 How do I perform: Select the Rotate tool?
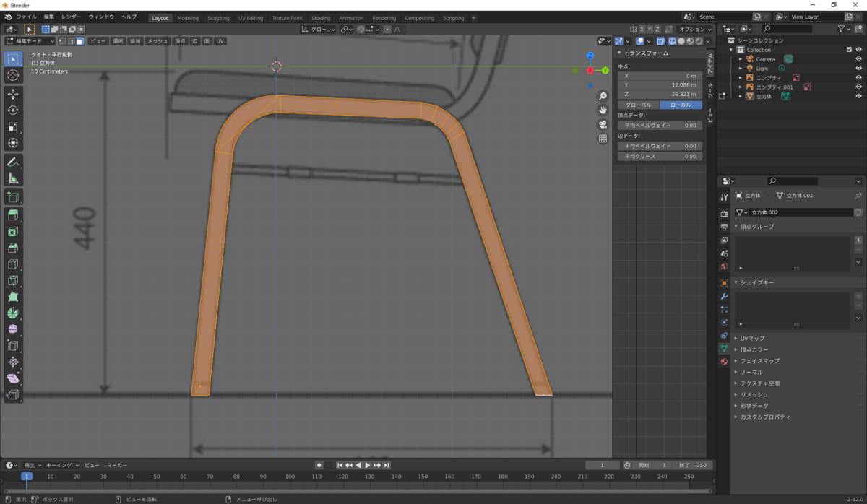13,110
